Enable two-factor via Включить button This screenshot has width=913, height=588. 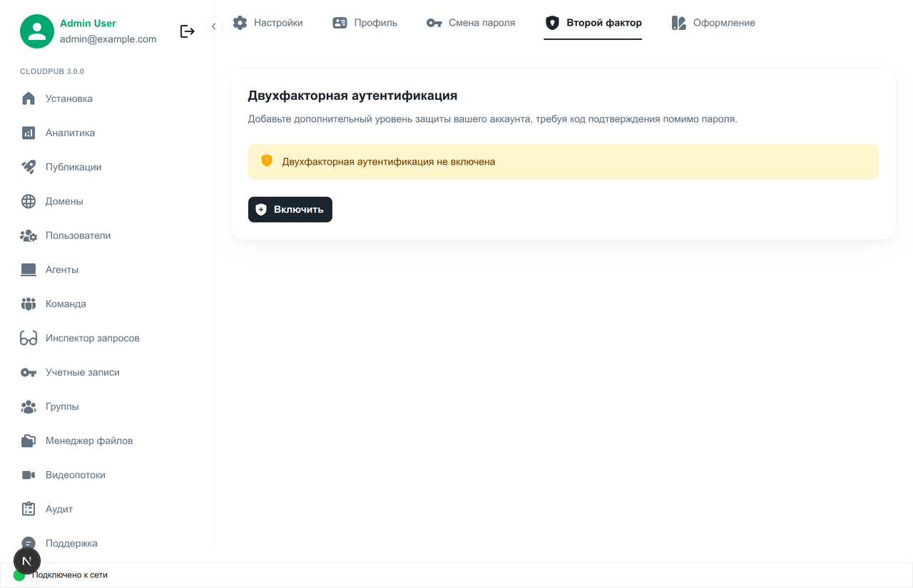(x=290, y=209)
